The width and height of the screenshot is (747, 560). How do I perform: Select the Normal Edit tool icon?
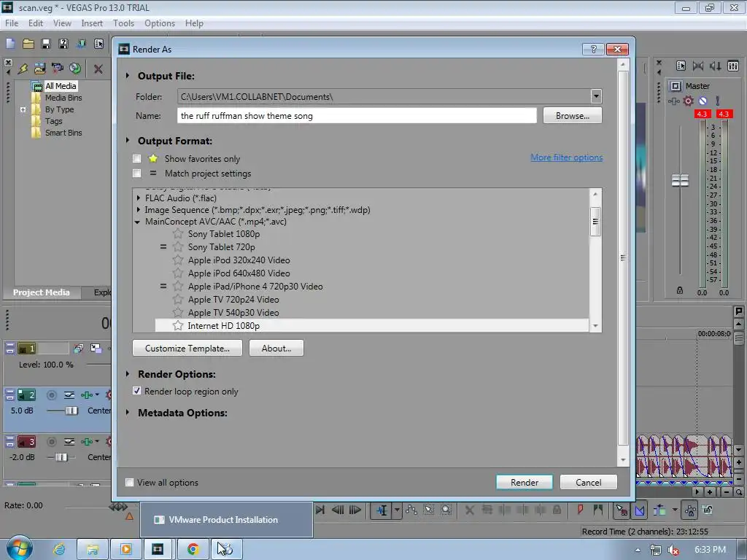382,510
